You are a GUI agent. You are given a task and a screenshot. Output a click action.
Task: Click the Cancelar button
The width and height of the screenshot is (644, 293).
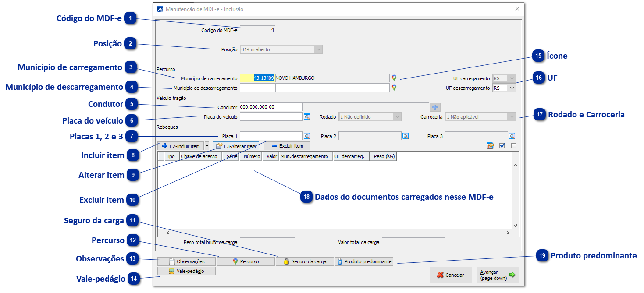pyautogui.click(x=450, y=275)
